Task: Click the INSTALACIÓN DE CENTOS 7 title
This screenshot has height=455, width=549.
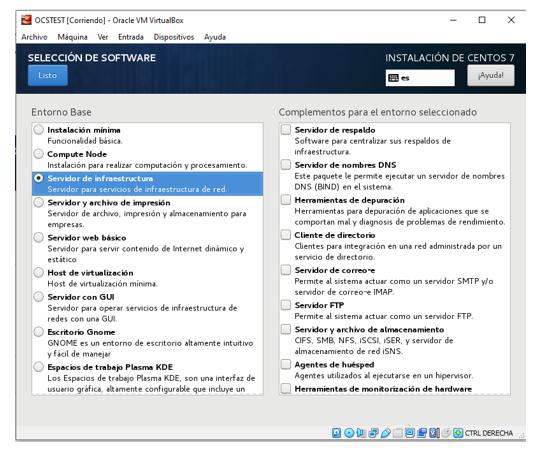Action: 450,57
